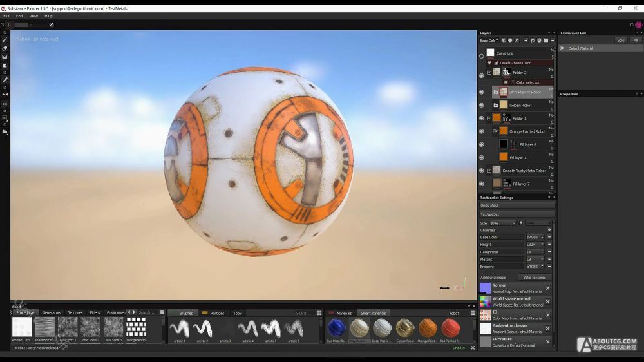Select the eraser tool in left toolbar
Screen dimensions: 644x362
click(5, 48)
